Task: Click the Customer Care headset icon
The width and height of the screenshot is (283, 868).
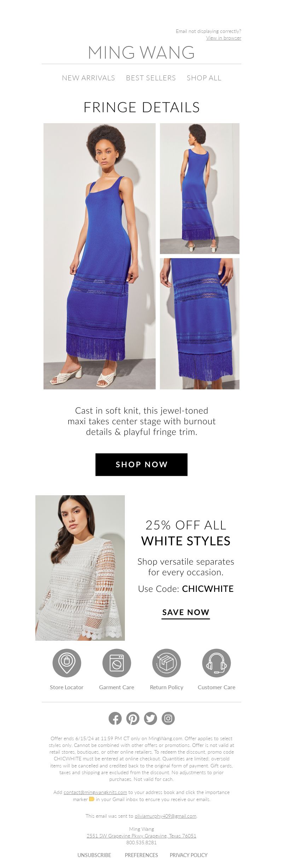Action: pos(216,663)
